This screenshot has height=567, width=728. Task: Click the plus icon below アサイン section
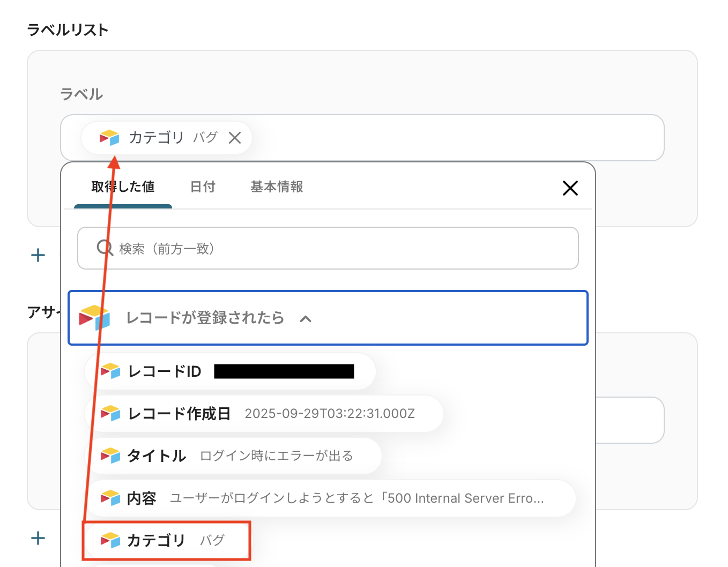coord(38,538)
